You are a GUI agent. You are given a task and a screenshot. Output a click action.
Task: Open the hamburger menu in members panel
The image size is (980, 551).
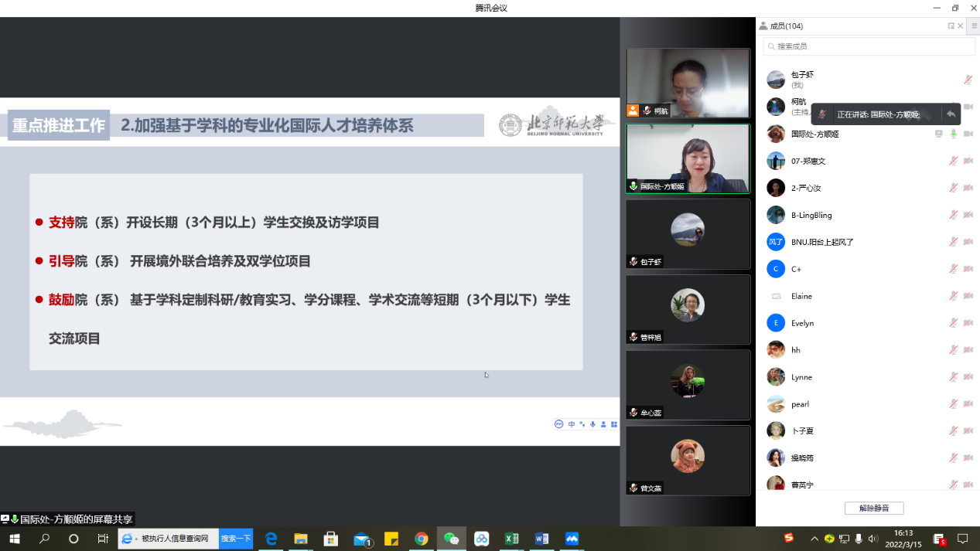click(974, 26)
